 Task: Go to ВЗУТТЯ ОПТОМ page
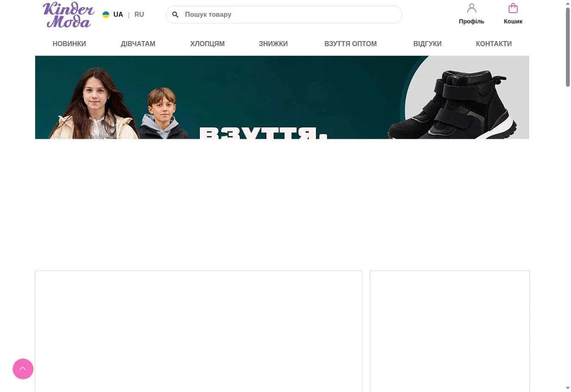point(350,44)
